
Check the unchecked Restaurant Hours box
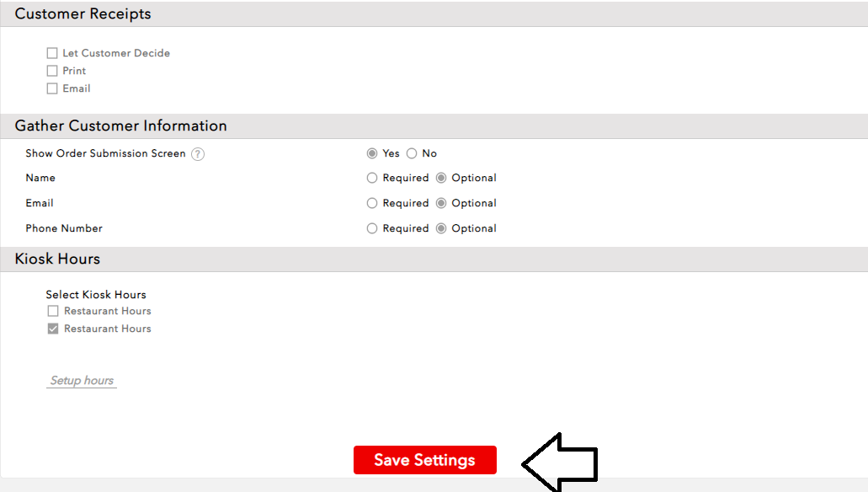click(53, 311)
